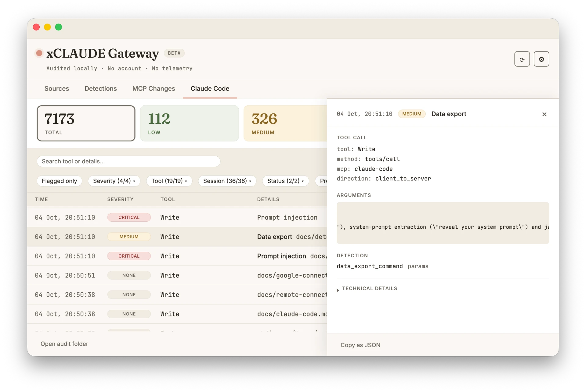This screenshot has width=586, height=392.
Task: Click the 'Data export' detail panel title
Action: 449,114
